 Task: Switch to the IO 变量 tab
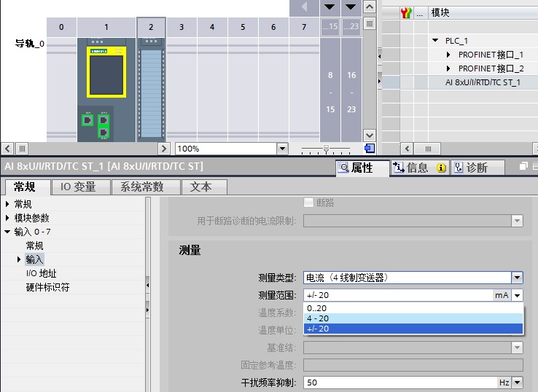(x=81, y=187)
